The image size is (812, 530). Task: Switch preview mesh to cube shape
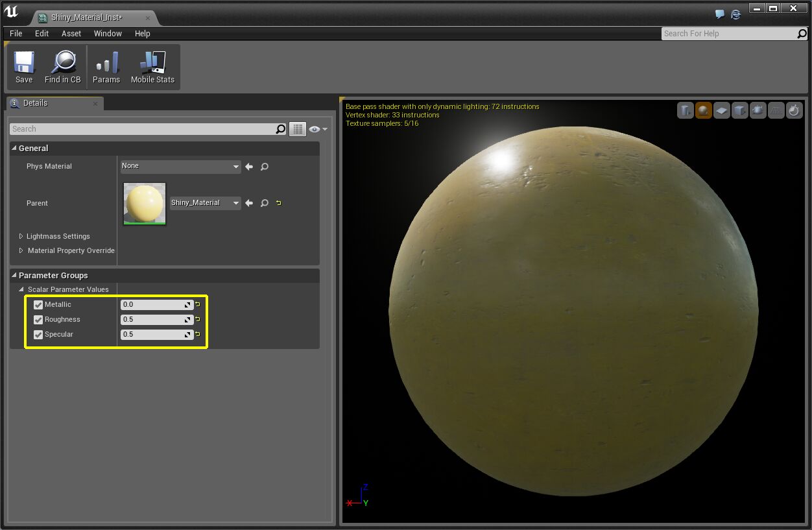point(740,111)
